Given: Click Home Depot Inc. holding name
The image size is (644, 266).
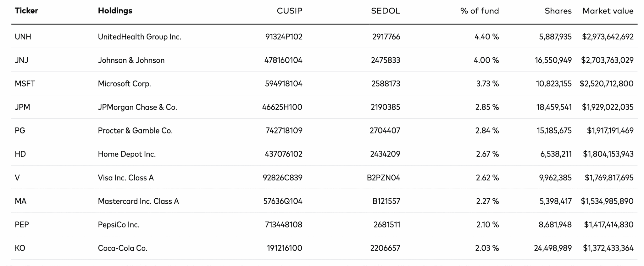Looking at the screenshot, I should pos(127,154).
